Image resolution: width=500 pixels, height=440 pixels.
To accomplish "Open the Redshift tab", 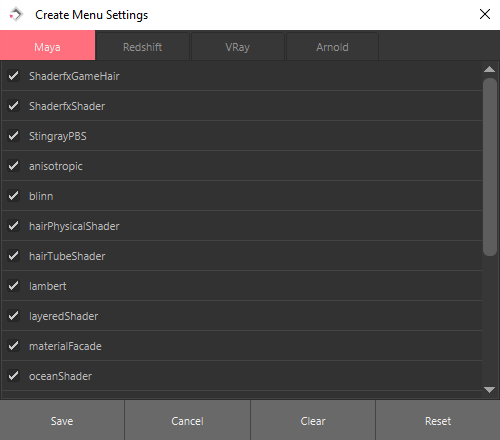I will [x=143, y=47].
